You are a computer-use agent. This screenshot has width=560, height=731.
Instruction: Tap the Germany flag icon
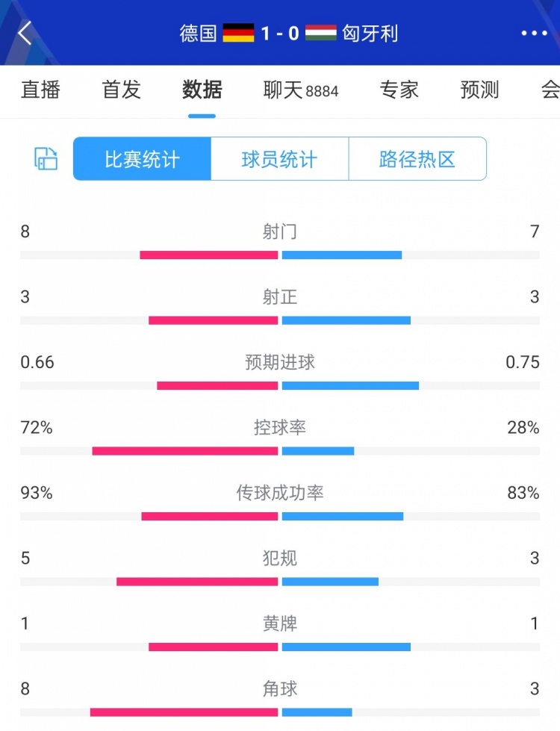[239, 34]
